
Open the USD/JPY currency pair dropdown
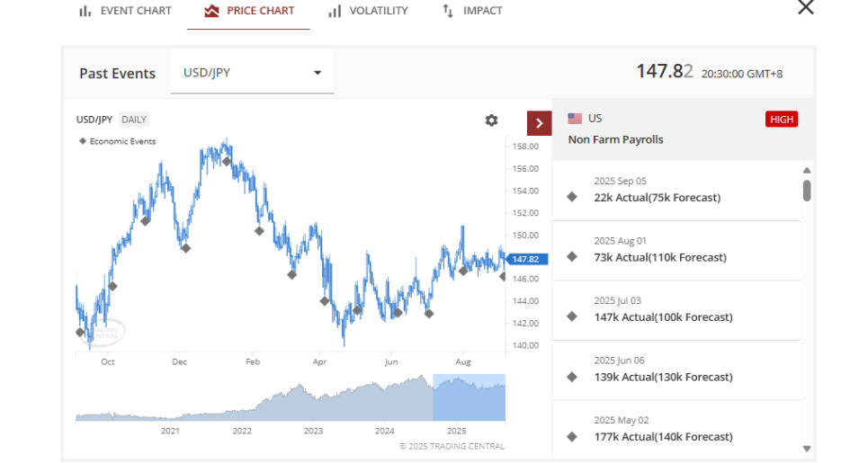click(x=252, y=73)
